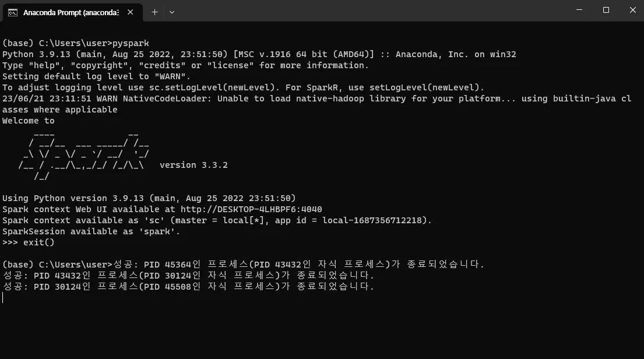Minimize the terminal window
The height and width of the screenshot is (359, 644).
[579, 10]
